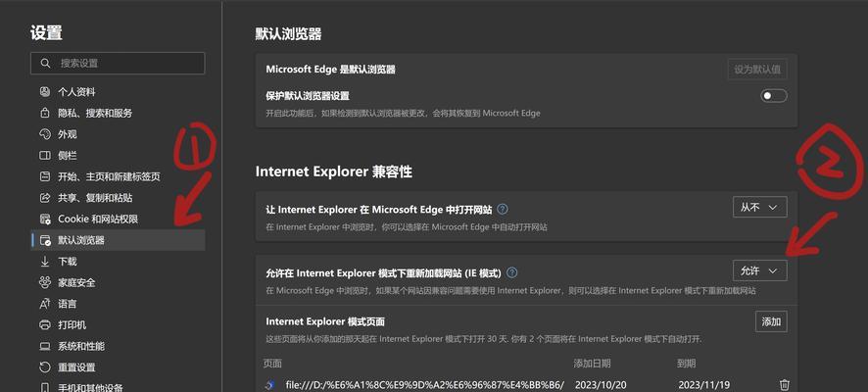Click the 到期 column header
This screenshot has width=868, height=392.
click(x=687, y=364)
